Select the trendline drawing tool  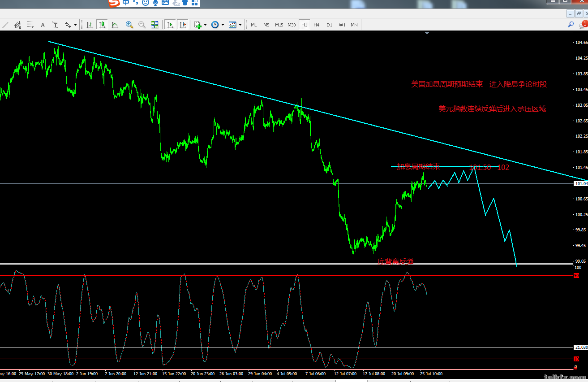[x=5, y=25]
